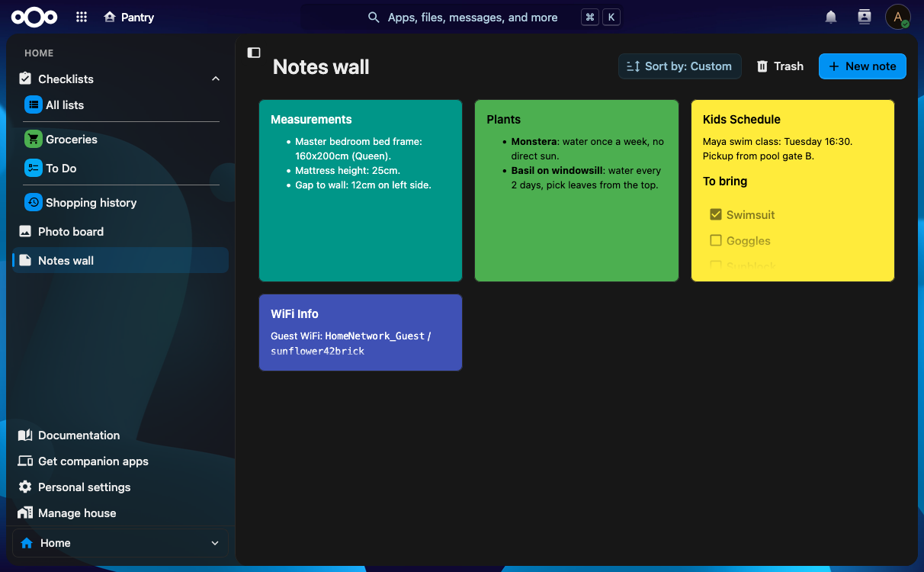Screen dimensions: 924x572
Task: Open the Home household selector dropdown
Action: click(x=120, y=543)
